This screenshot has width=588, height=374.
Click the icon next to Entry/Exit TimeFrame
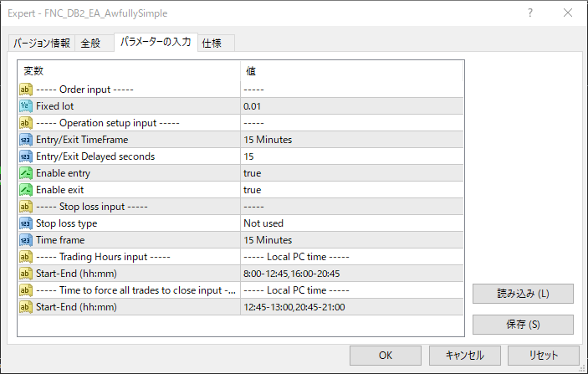[x=25, y=140]
